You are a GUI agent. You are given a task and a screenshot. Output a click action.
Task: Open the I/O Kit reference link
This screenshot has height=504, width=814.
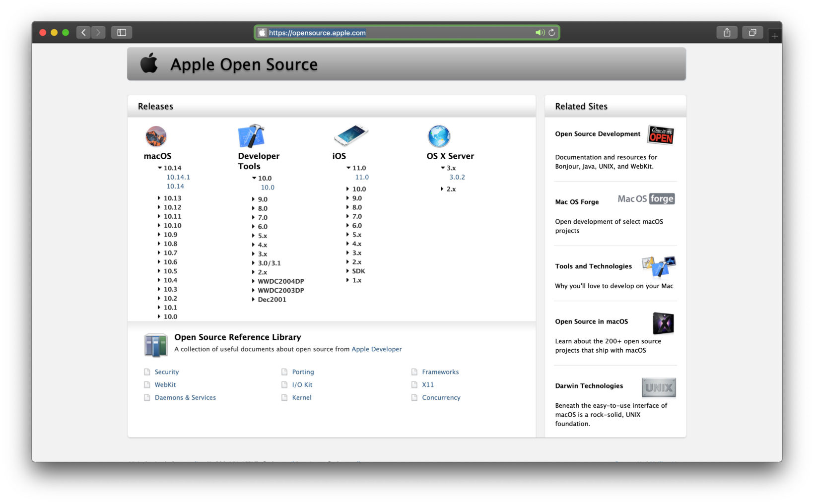pos(302,385)
